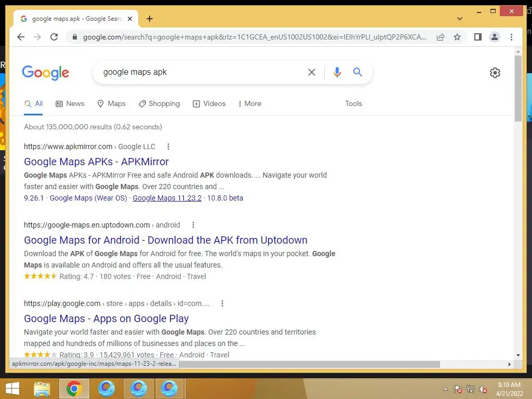This screenshot has height=399, width=532.
Task: Open Google Maps 11.23.2 sitelink
Action: click(167, 198)
